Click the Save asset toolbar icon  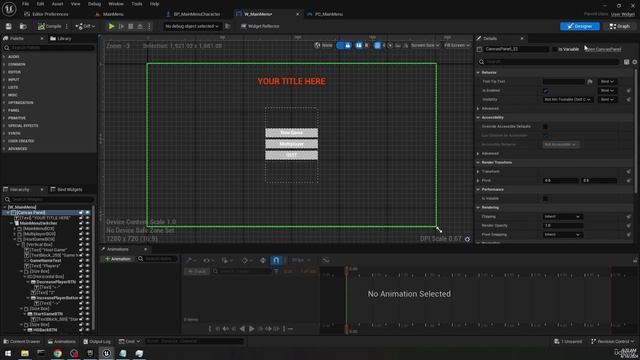pos(9,26)
